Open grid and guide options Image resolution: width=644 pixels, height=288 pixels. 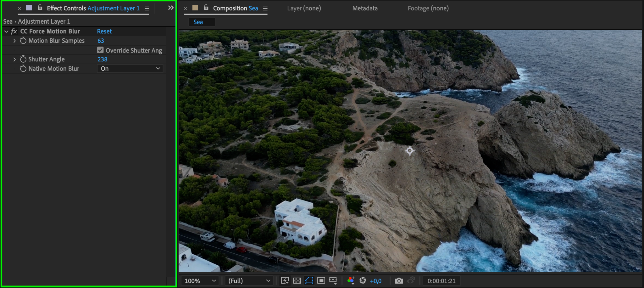coord(333,280)
